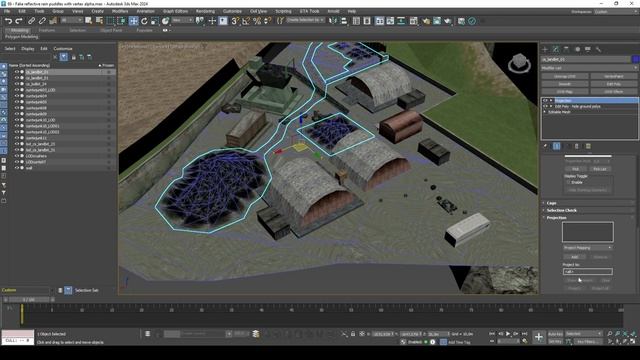Activate the Select and Move tool
This screenshot has height=360, width=640.
pos(133,21)
